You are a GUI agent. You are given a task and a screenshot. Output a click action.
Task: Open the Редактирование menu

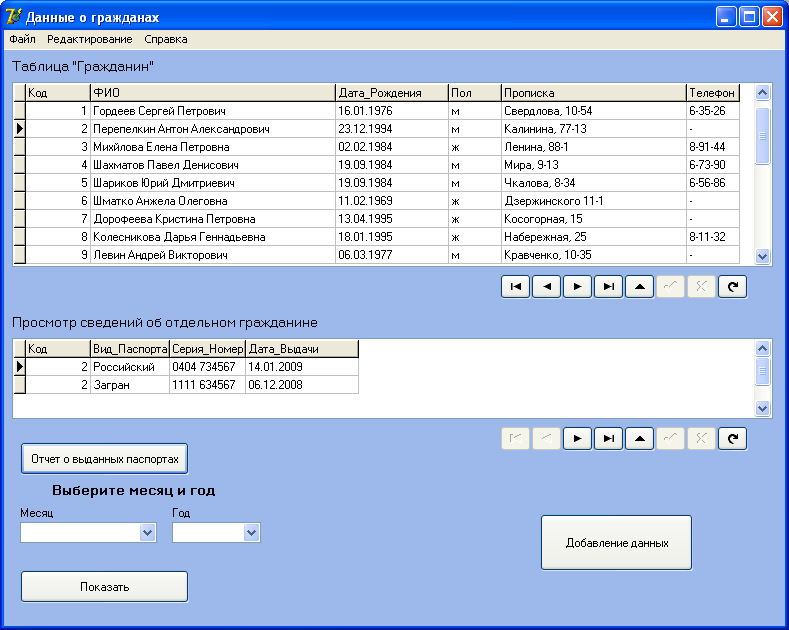point(89,39)
